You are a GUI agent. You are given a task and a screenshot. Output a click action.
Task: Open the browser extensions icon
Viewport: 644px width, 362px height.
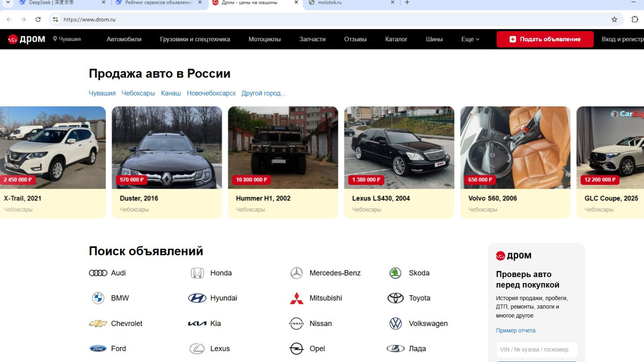click(635, 19)
